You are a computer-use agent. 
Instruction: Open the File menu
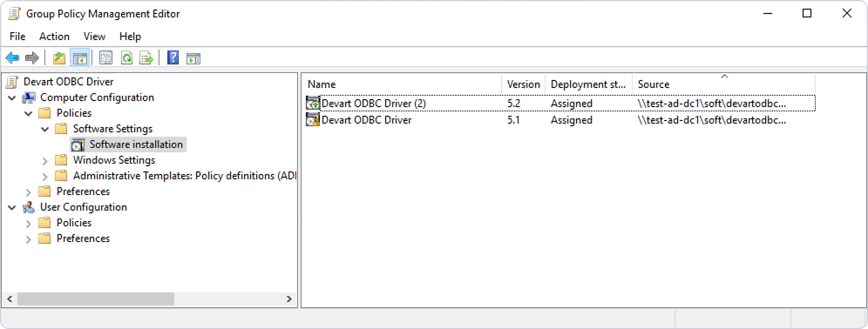pos(17,37)
